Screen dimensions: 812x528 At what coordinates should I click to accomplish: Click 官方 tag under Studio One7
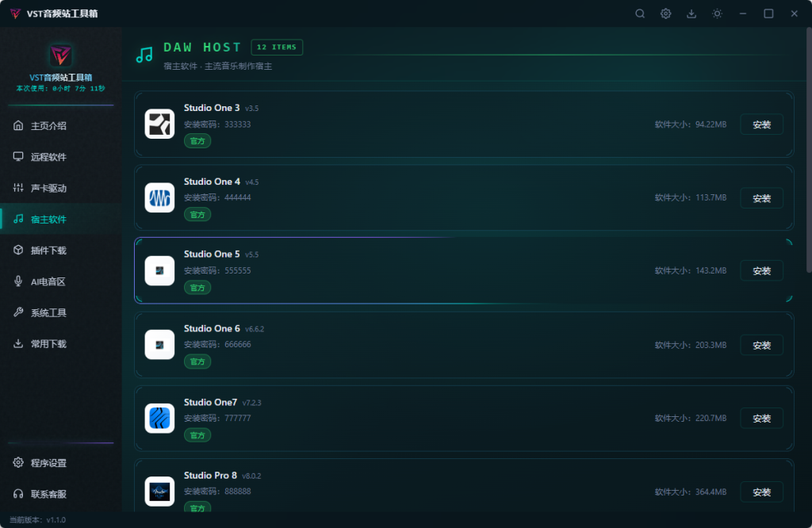coord(197,435)
